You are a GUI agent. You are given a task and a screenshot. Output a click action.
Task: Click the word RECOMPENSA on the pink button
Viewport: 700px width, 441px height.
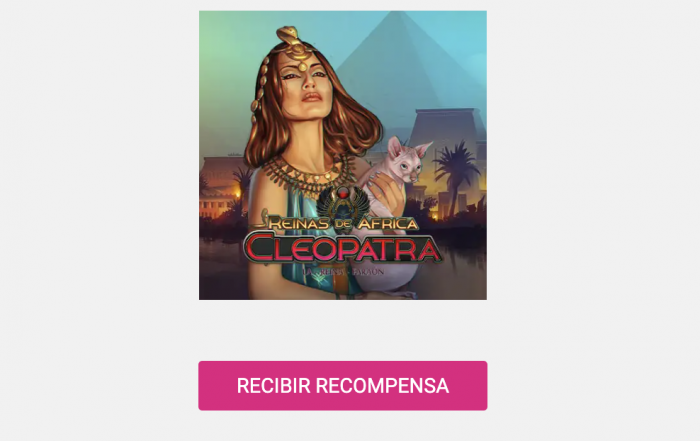pos(382,386)
